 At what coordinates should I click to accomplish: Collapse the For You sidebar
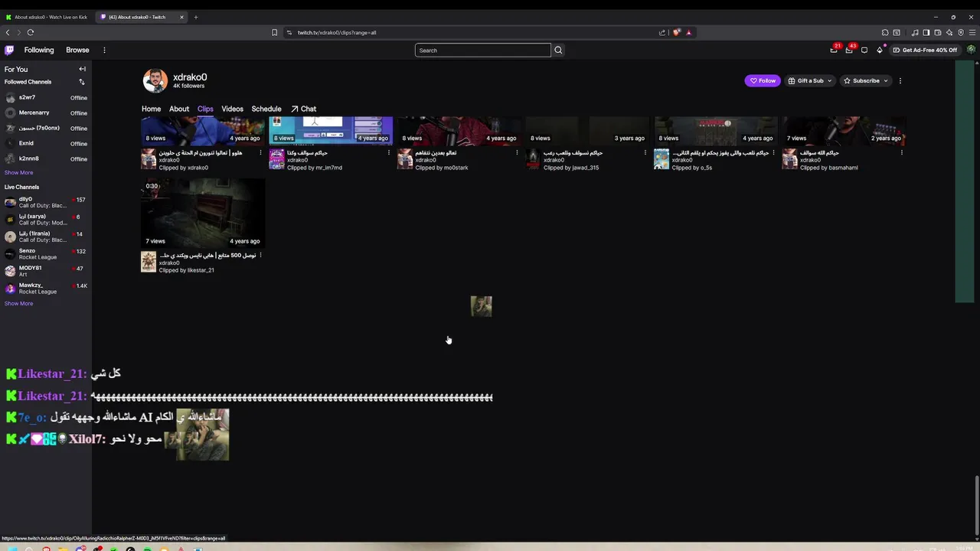coord(82,69)
